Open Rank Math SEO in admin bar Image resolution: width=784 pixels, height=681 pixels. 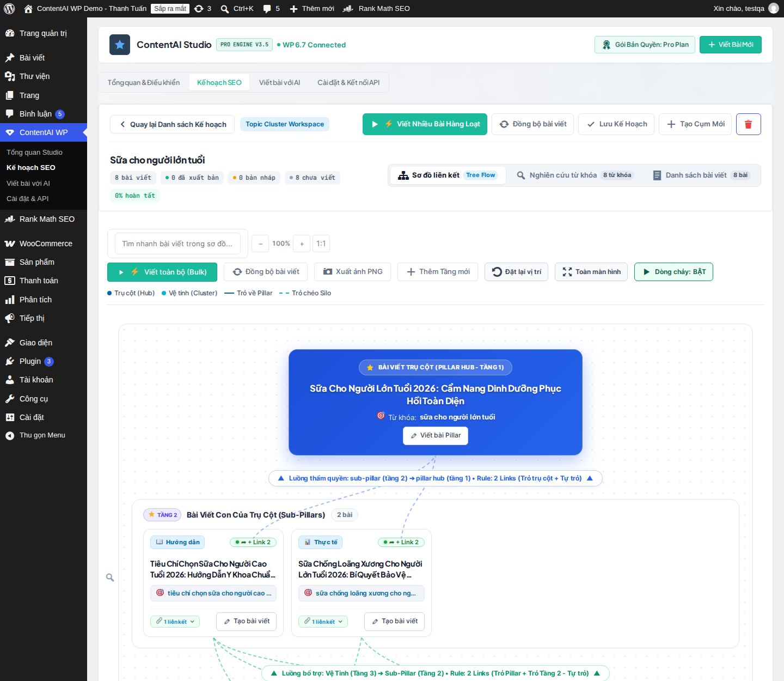[376, 9]
